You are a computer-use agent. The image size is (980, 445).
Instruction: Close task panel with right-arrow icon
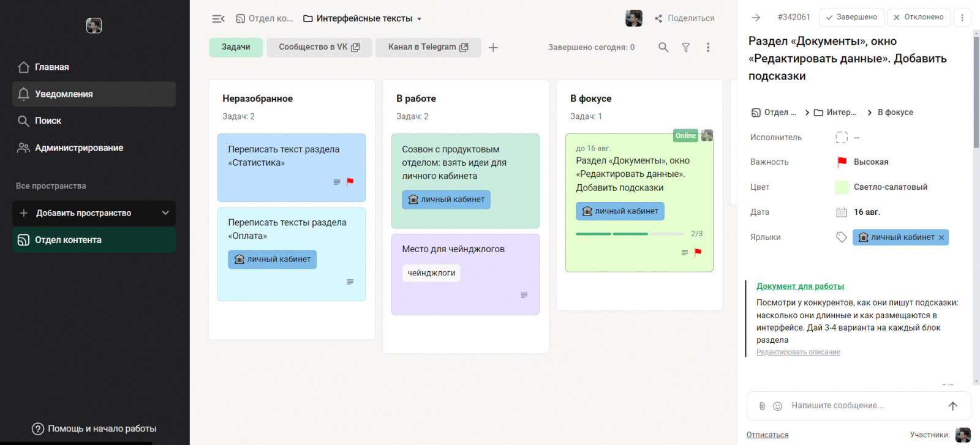pos(756,17)
